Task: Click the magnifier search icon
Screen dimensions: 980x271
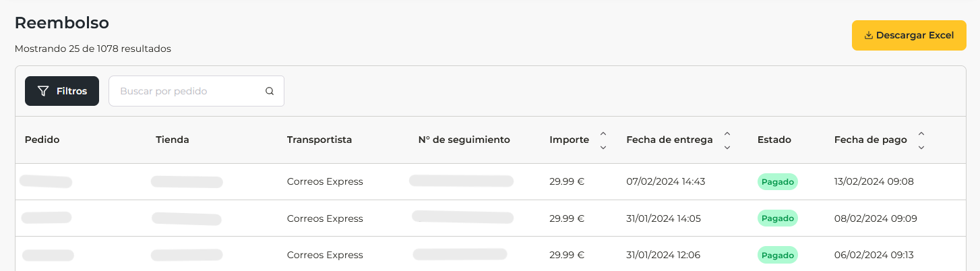Action: pyautogui.click(x=270, y=91)
